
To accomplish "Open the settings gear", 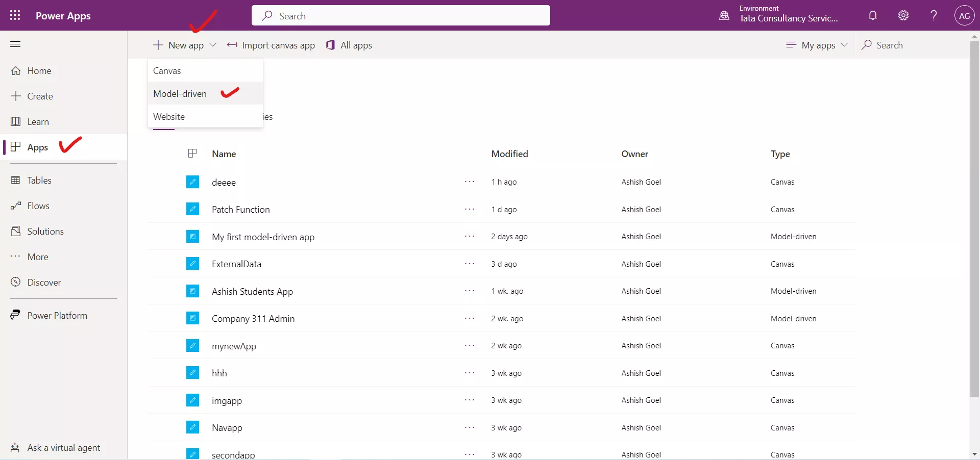I will point(903,15).
